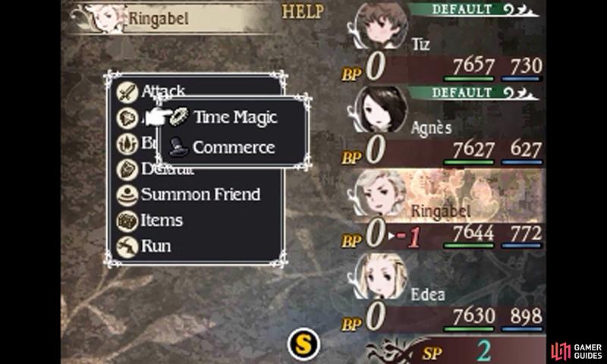Click Ringabel's highlighted party portrait
Screen dimensions: 607x364
pos(381,193)
